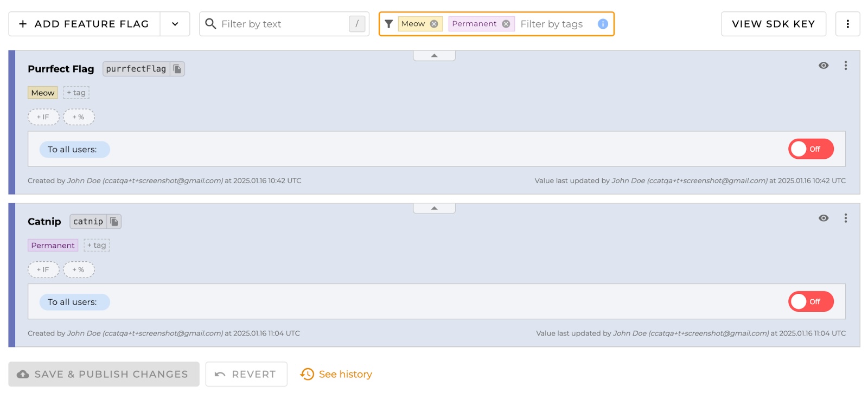The width and height of the screenshot is (868, 393).
Task: Click the Add Feature Flag button
Action: coord(84,24)
